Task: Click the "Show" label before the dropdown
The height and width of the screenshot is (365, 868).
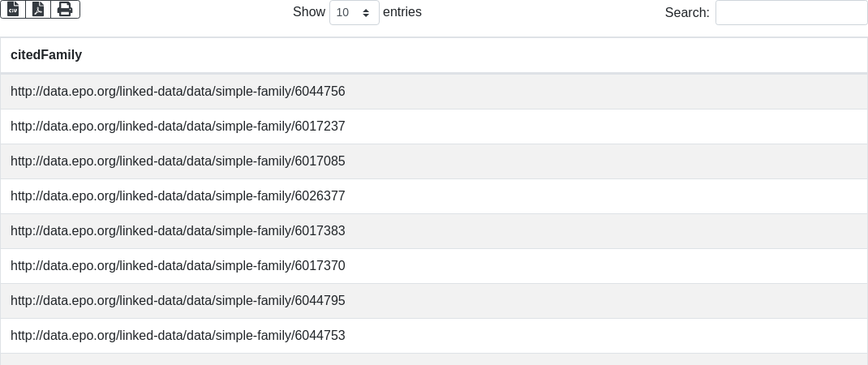Action: click(x=308, y=12)
